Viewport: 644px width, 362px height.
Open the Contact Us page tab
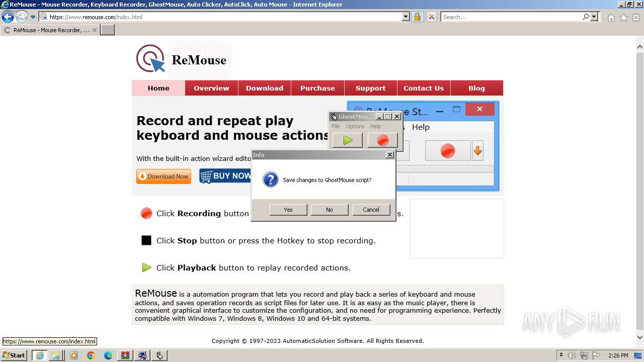(x=424, y=88)
